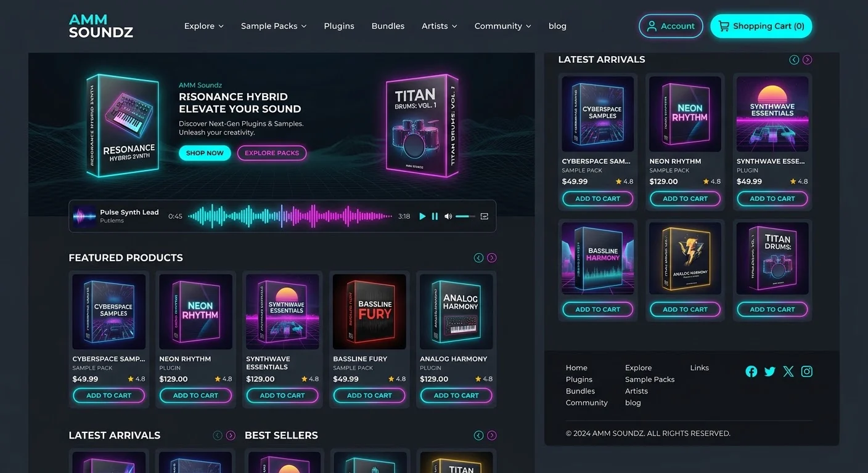Image resolution: width=868 pixels, height=473 pixels.
Task: Click the EXPLORE PACKS button
Action: click(272, 153)
